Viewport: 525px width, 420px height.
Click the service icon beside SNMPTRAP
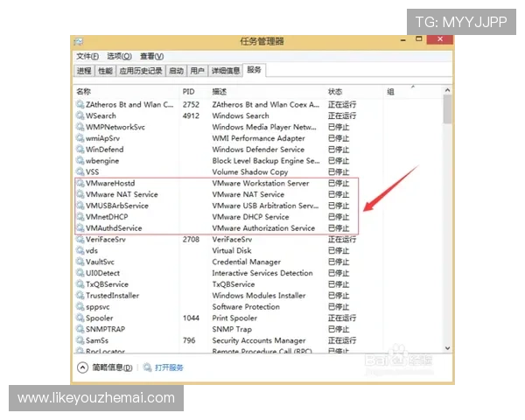pyautogui.click(x=80, y=329)
